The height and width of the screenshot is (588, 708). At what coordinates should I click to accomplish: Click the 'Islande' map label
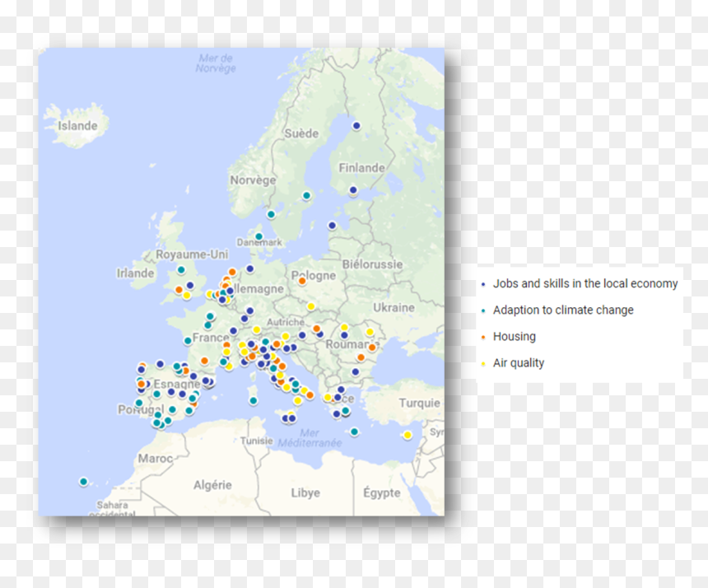tap(77, 125)
